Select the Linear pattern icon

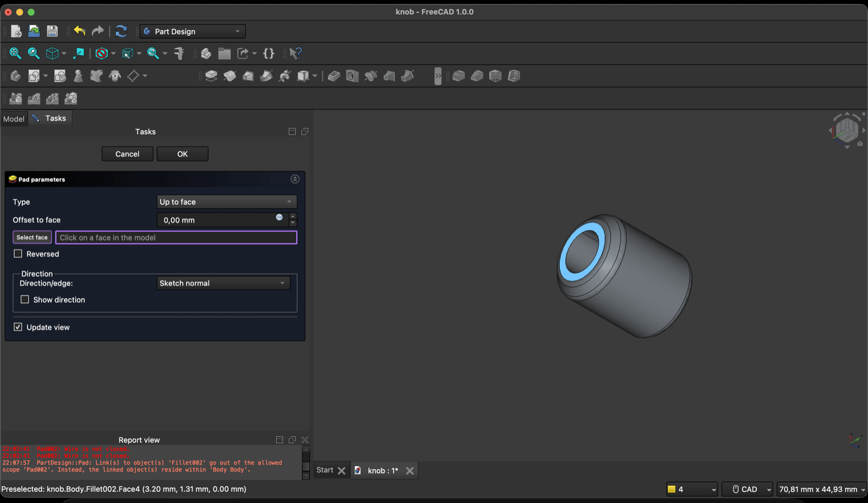click(34, 98)
